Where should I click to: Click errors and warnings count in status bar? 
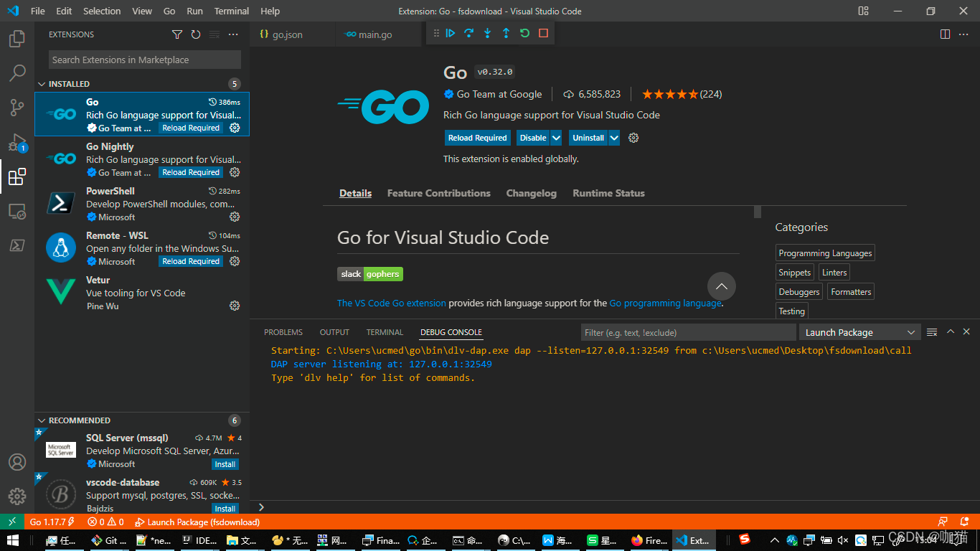pos(106,522)
